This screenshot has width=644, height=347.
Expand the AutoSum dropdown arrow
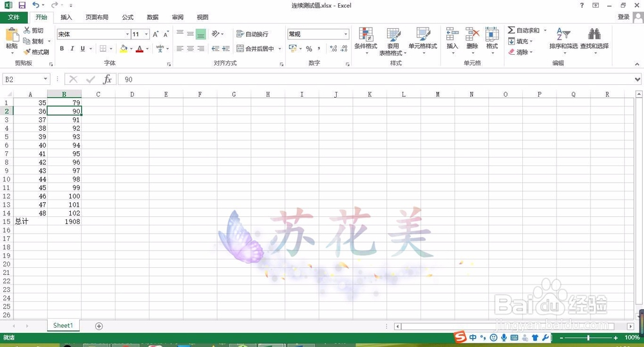click(545, 30)
